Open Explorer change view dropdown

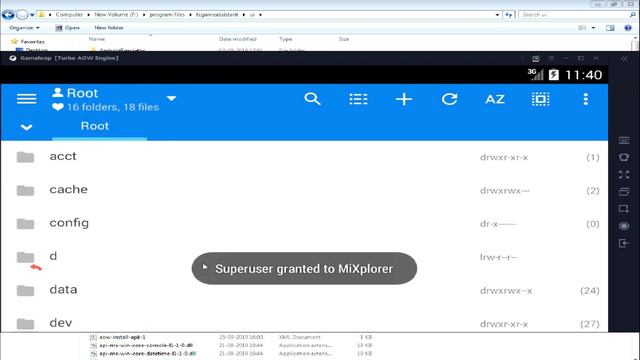click(x=593, y=28)
